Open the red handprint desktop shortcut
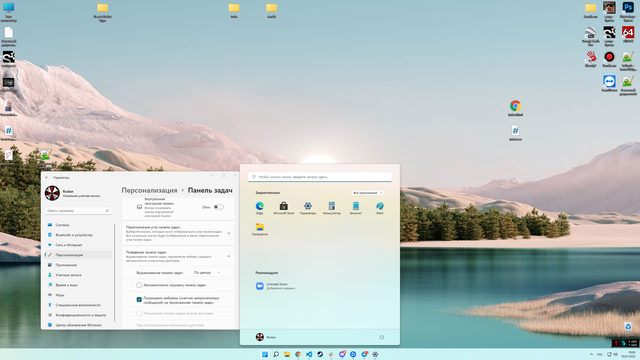This screenshot has width=640, height=360. 590,59
